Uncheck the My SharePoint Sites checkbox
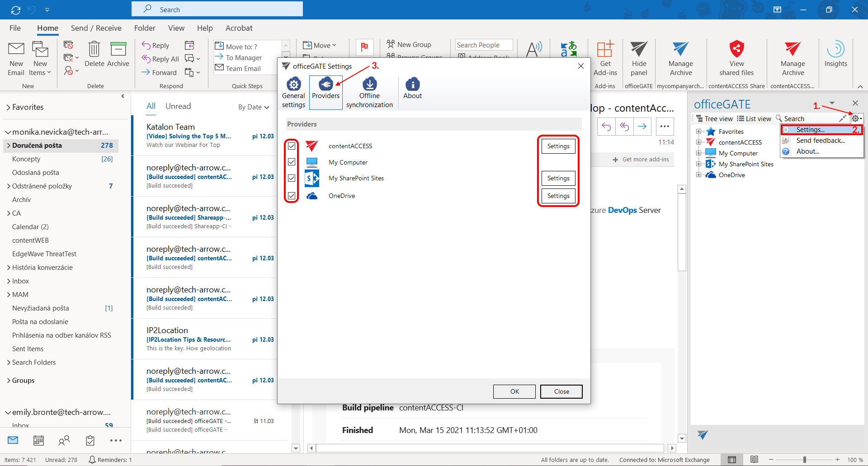The image size is (868, 466). (292, 178)
